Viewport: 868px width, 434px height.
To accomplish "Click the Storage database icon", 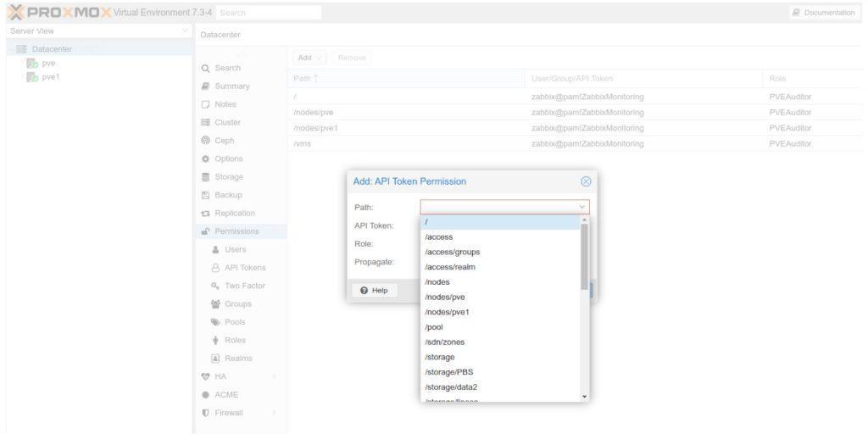I will click(205, 177).
